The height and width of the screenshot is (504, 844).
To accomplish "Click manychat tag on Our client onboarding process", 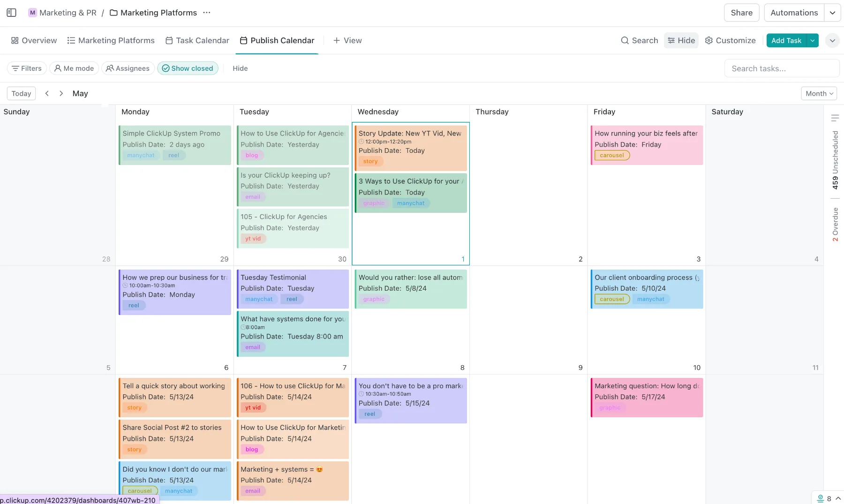I will tap(651, 299).
